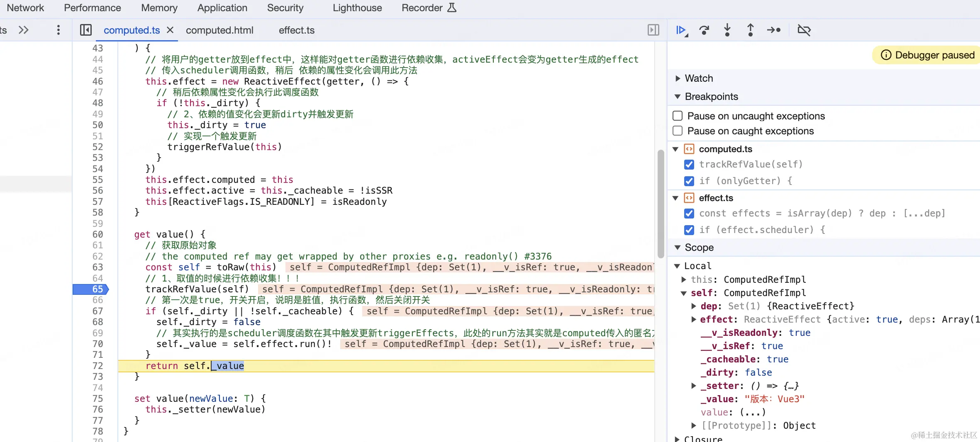Viewport: 980px width, 442px height.
Task: Toggle the debugger sidebar panel
Action: [653, 30]
